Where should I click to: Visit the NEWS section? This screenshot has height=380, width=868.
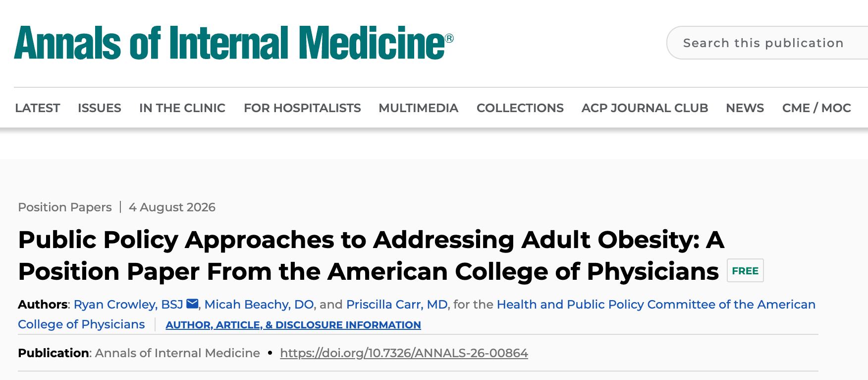745,108
